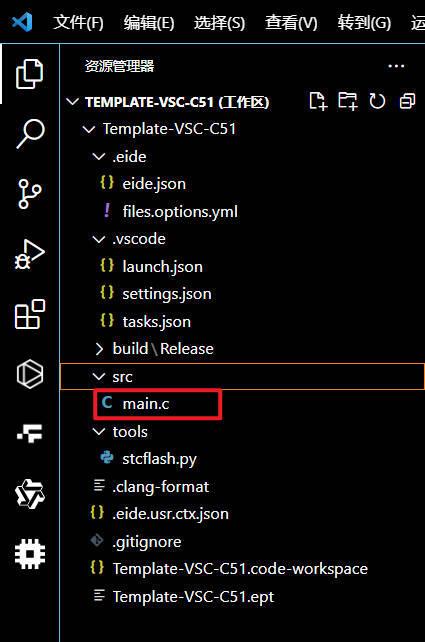Open the Extensions view icon
Viewport: 425px width, 642px height.
click(x=29, y=314)
